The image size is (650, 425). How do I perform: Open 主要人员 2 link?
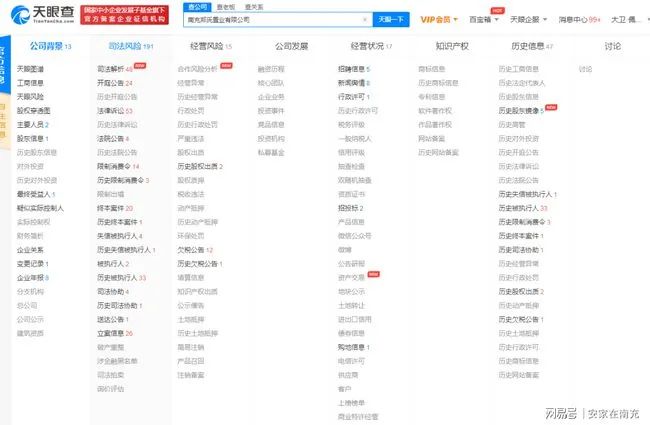(33, 124)
